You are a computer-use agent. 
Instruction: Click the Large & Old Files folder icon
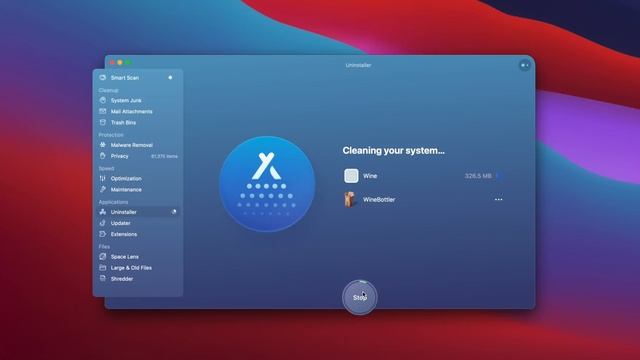(x=103, y=267)
